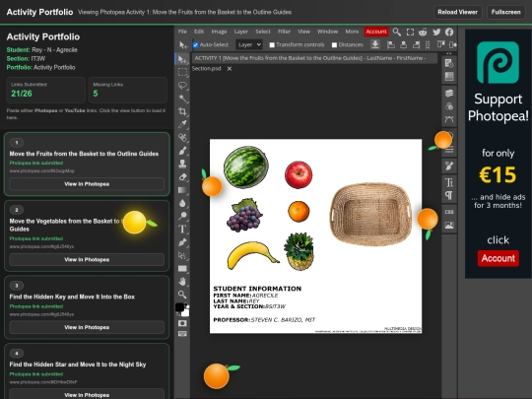The width and height of the screenshot is (532, 399).
Task: Open the CSS panel icon
Action: [x=449, y=212]
